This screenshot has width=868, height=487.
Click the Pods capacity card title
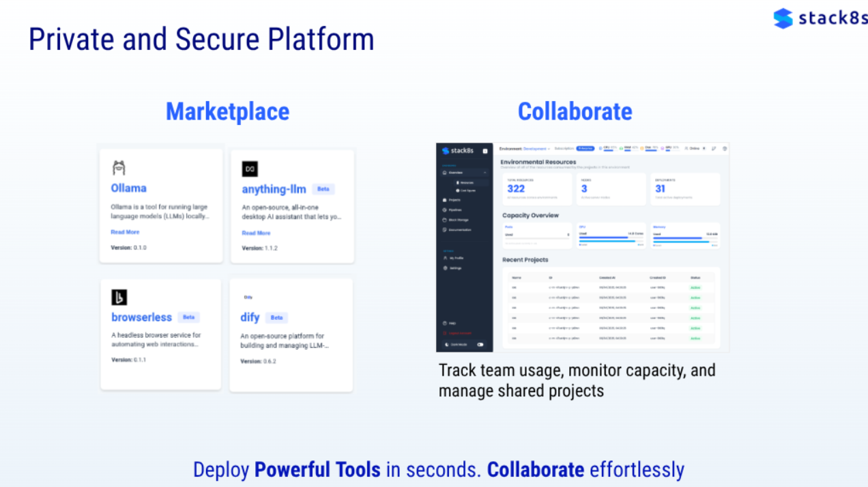(x=508, y=227)
